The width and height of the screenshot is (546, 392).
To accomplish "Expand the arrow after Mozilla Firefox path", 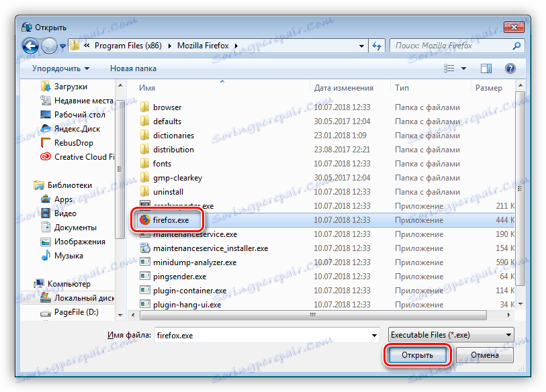I will click(x=236, y=46).
